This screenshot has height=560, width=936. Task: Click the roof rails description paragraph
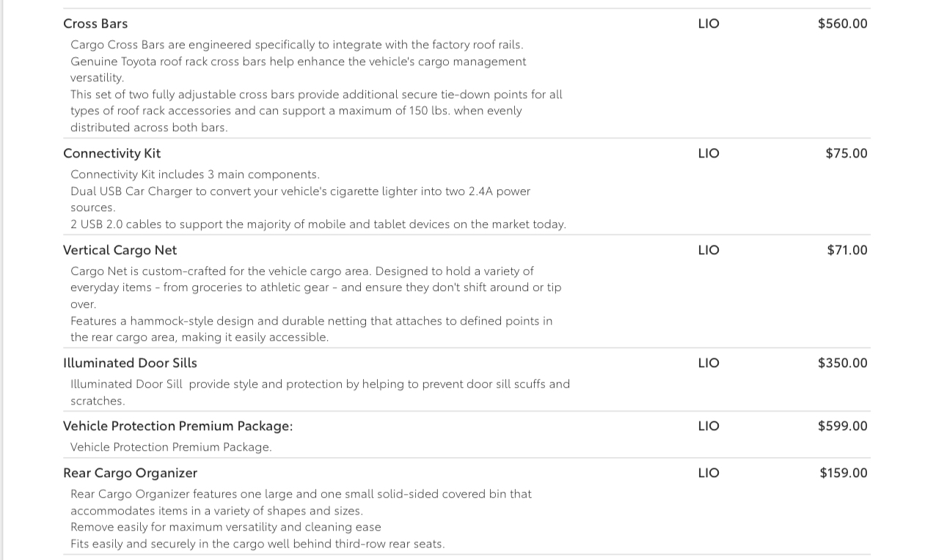[297, 45]
